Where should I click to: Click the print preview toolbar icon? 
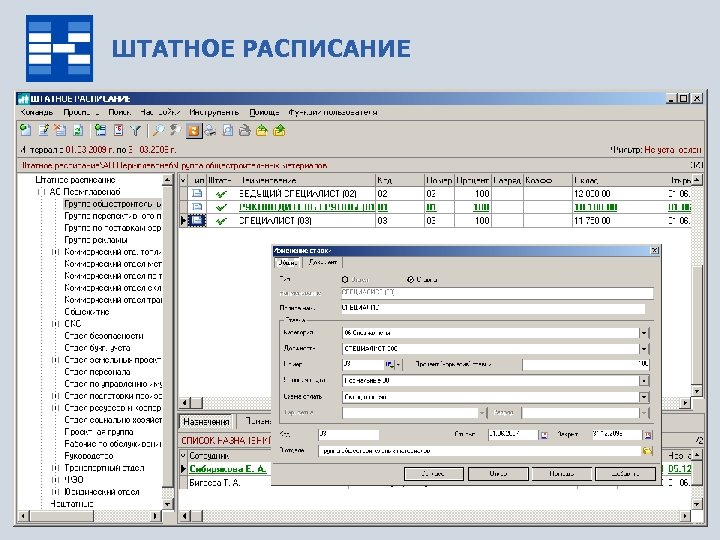pos(228,130)
